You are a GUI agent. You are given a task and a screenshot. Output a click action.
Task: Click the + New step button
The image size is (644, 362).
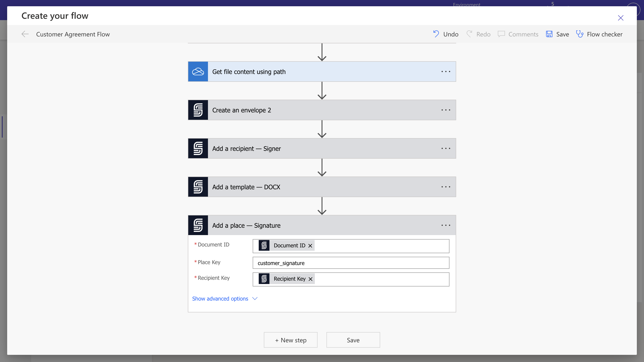pos(290,340)
